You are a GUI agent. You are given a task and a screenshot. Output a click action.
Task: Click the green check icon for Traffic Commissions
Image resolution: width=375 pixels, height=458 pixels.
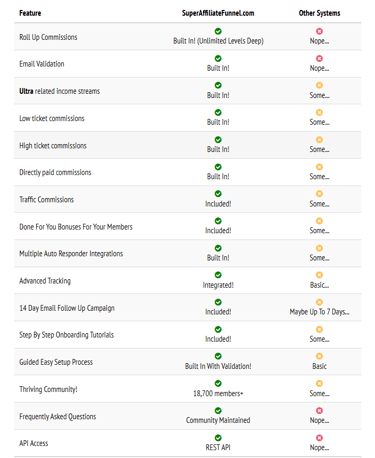(218, 194)
